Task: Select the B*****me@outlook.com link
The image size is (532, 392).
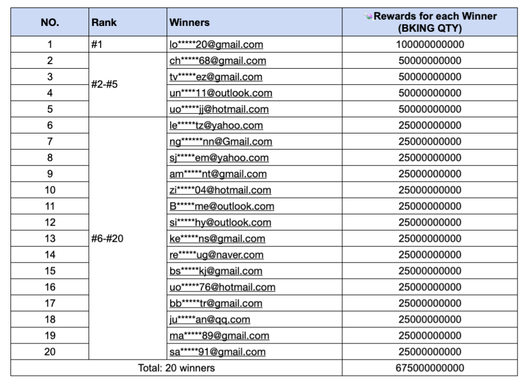Action: click(x=221, y=206)
